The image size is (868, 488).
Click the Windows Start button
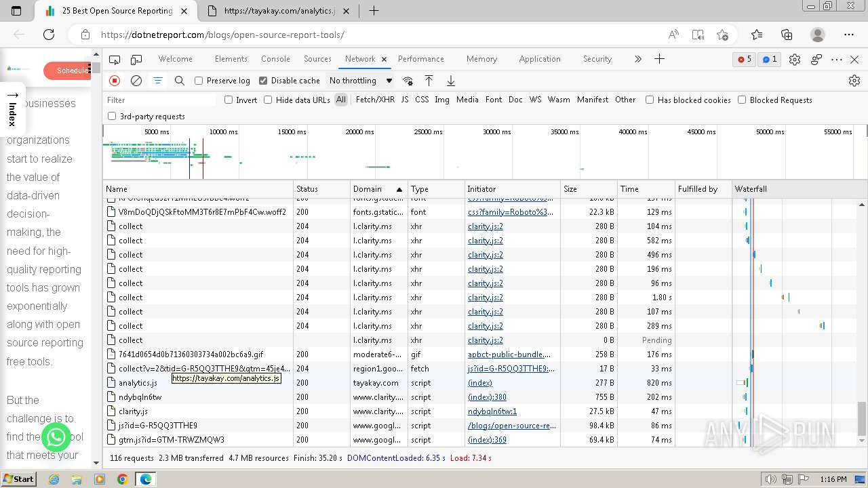coord(18,479)
